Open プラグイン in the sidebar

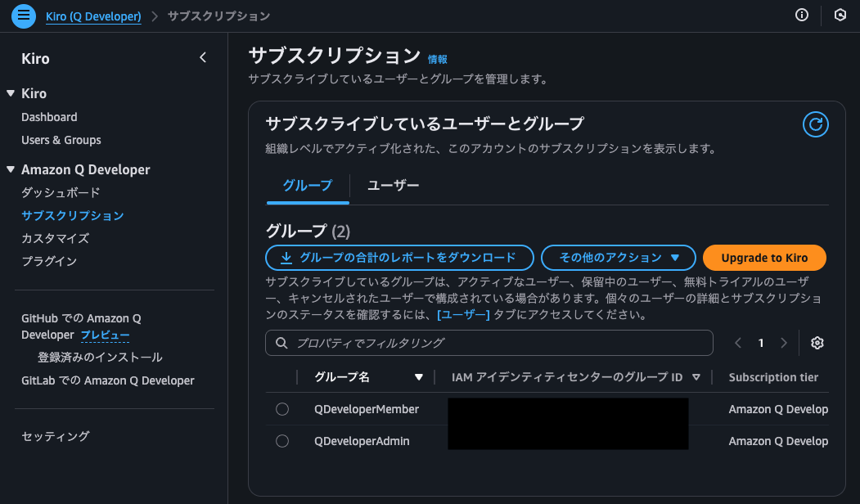49,262
